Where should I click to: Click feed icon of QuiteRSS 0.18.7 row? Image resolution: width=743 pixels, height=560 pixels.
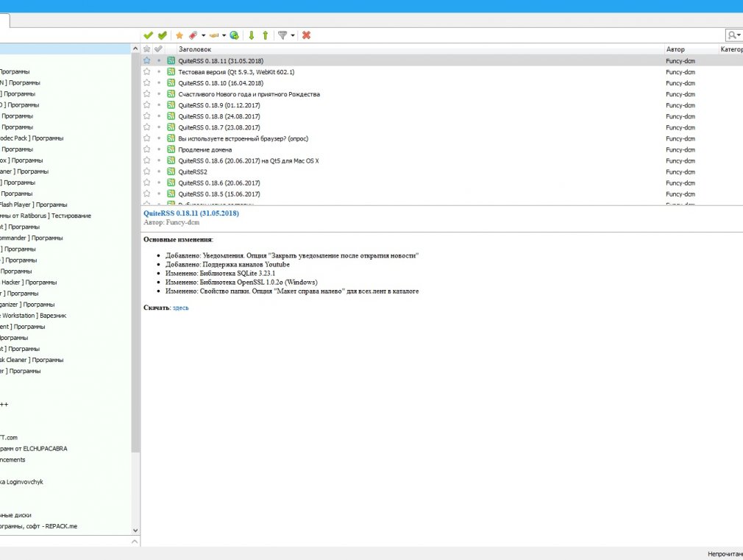pos(171,127)
